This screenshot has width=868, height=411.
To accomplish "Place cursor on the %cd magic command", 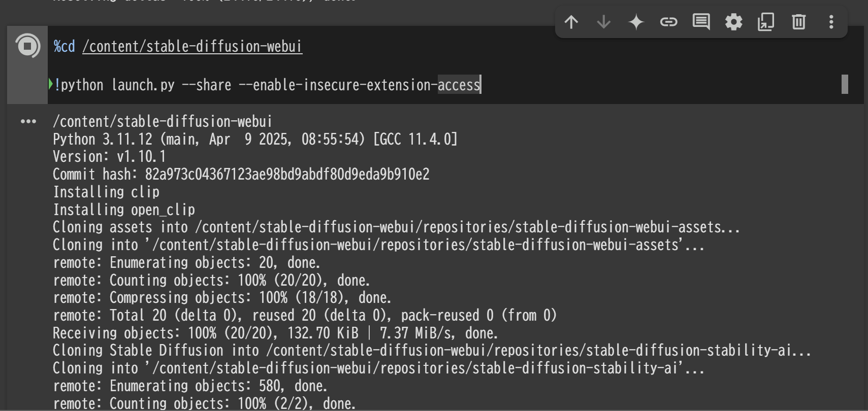I will pos(65,46).
